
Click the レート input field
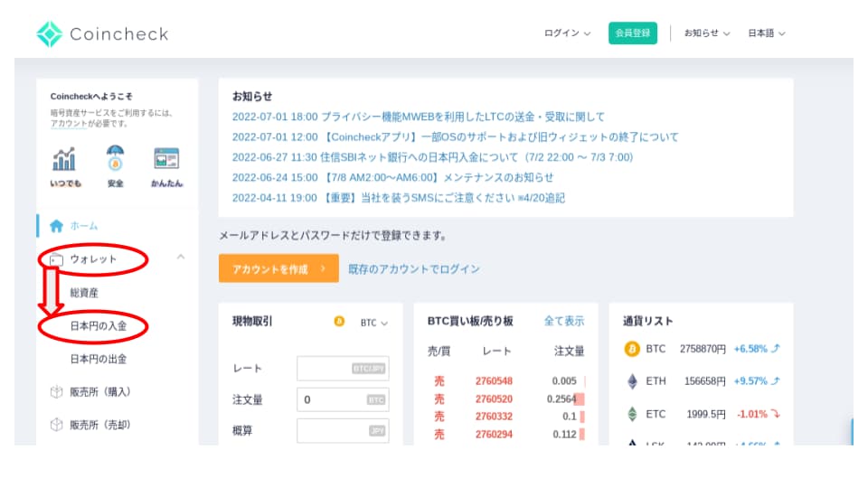[x=343, y=369]
